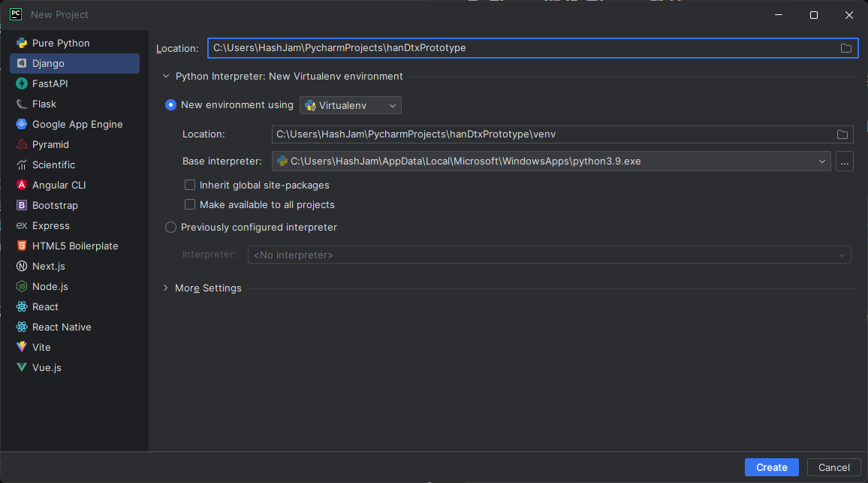
Task: Click the FastAPI lightning icon
Action: point(22,83)
